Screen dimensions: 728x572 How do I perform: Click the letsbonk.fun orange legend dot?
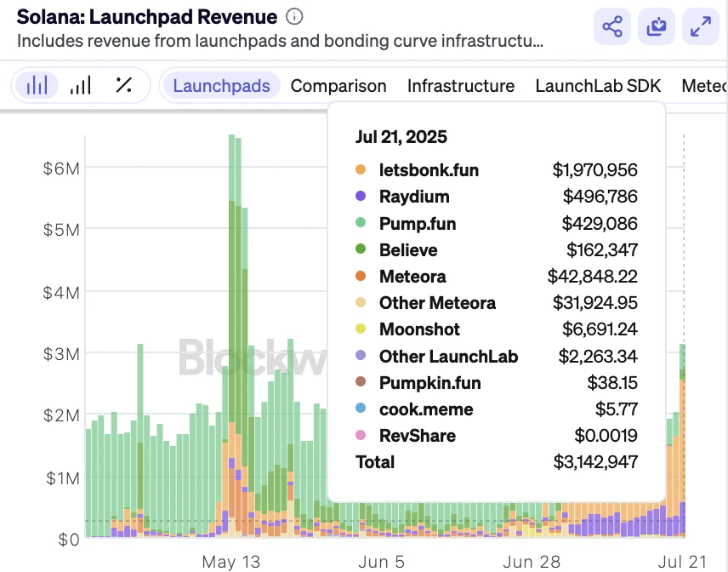click(361, 170)
